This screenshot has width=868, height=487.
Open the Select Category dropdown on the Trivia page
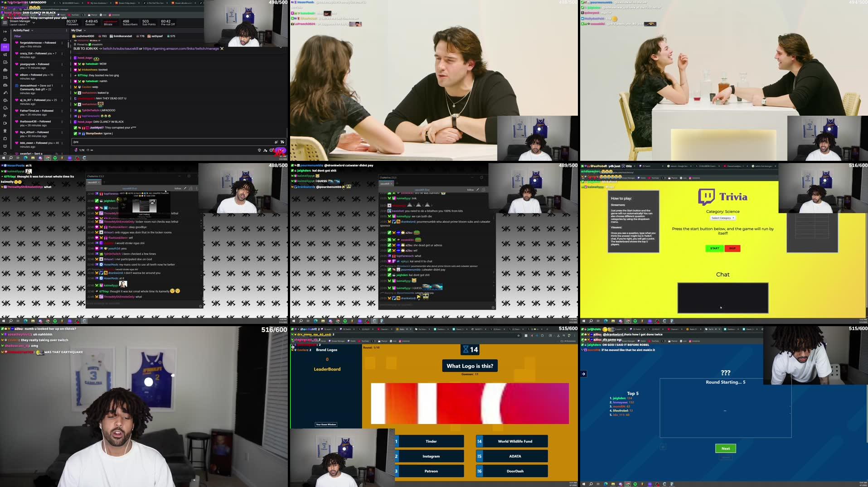tap(723, 218)
